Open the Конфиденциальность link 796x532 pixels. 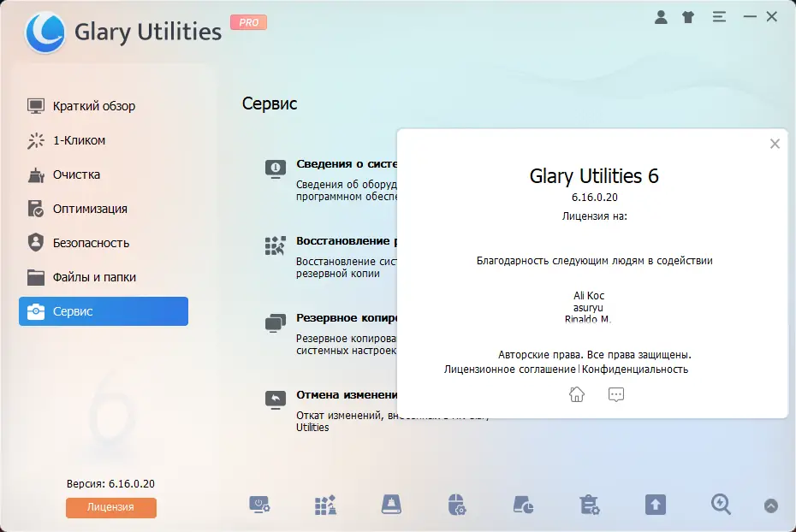coord(635,369)
